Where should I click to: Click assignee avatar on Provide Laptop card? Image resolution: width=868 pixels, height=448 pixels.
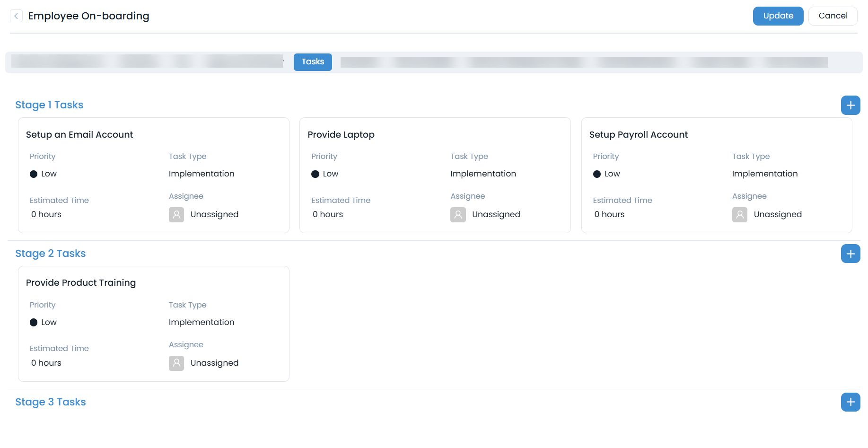458,215
